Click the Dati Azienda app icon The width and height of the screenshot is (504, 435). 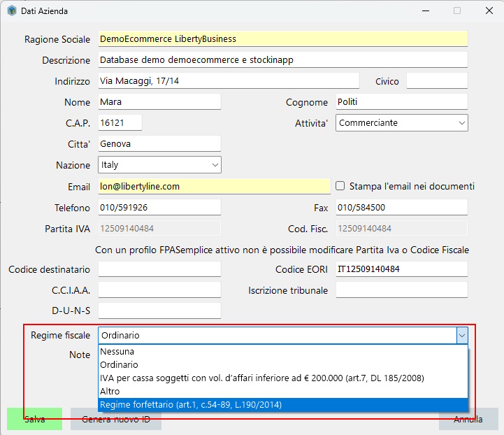12,11
